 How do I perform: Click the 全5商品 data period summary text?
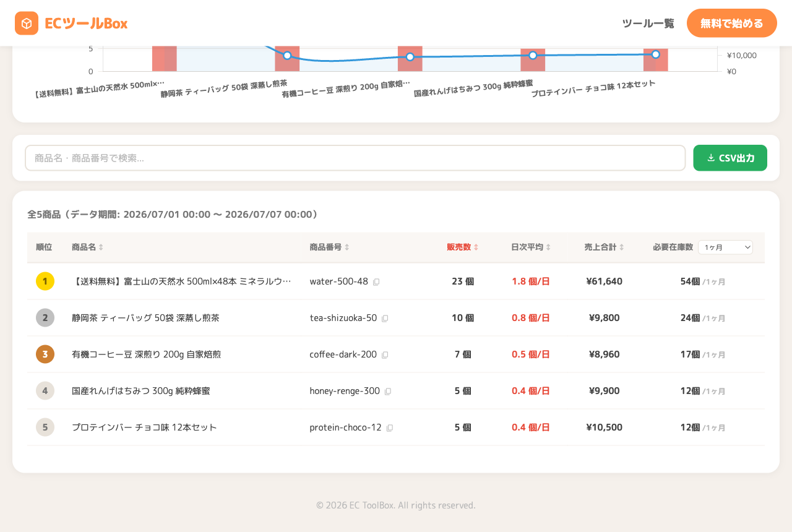[174, 215]
